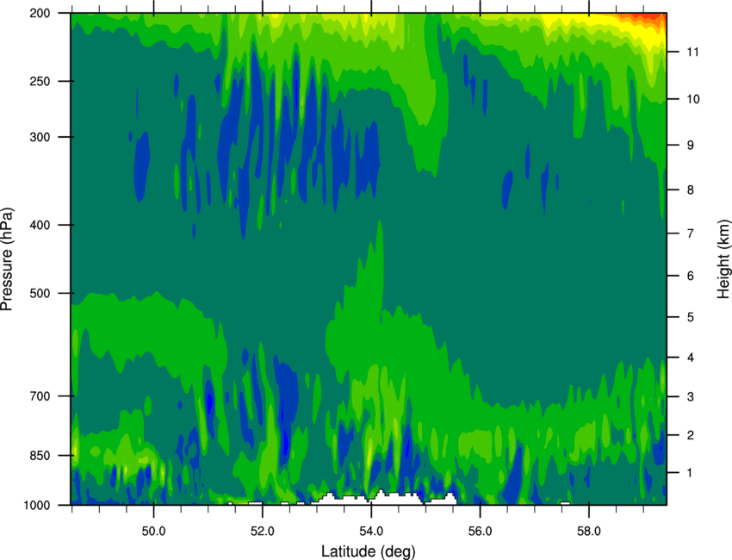Click the 54.0 latitude tick label
The image size is (732, 560).
tap(371, 532)
